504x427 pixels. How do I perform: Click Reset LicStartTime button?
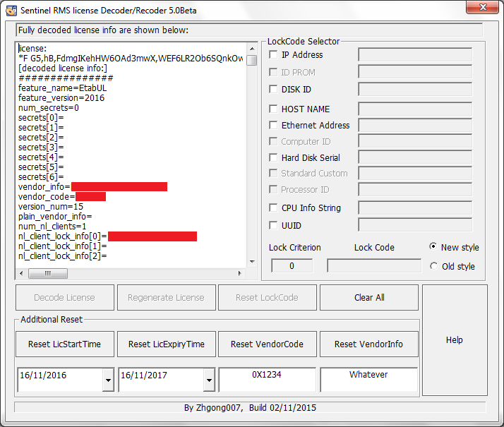[65, 344]
